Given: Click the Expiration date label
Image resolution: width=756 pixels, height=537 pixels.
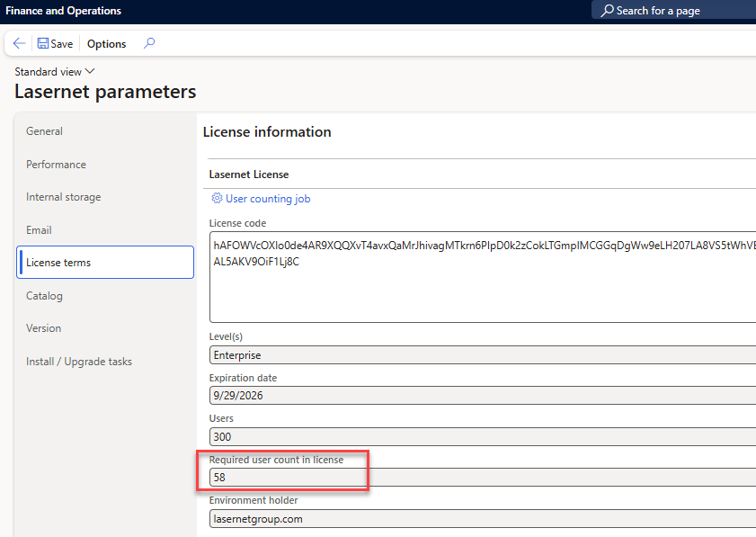Looking at the screenshot, I should (243, 378).
